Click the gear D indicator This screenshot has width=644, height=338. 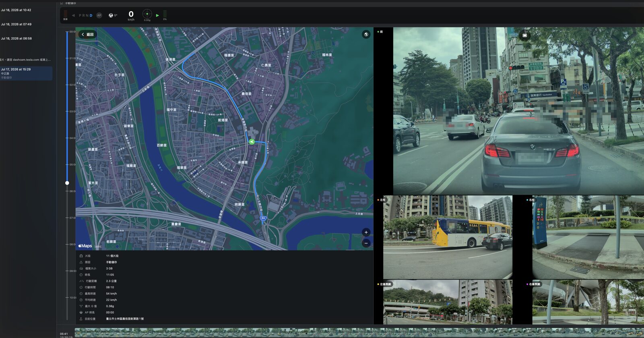(x=91, y=15)
